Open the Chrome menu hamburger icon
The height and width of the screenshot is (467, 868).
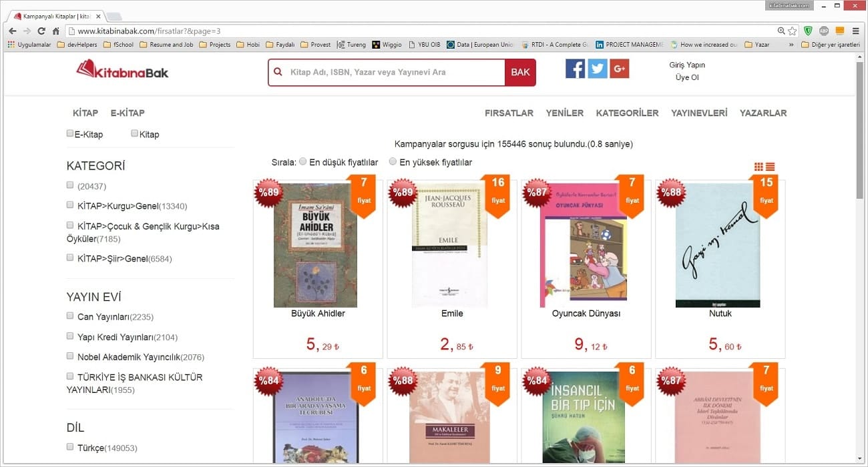pos(856,31)
